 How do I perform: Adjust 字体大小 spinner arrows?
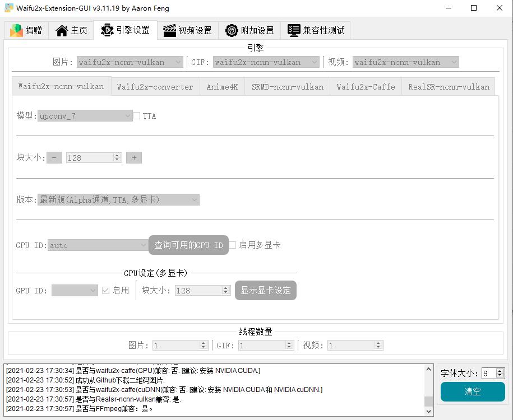coord(500,374)
